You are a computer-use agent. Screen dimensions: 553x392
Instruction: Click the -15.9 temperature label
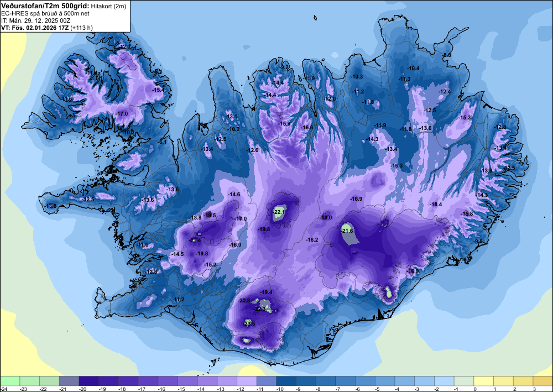click(x=284, y=124)
